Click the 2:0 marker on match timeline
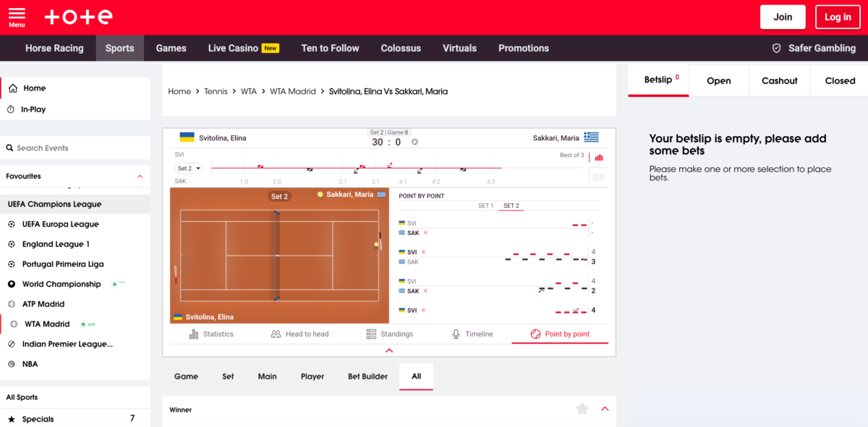868x427 pixels. pyautogui.click(x=277, y=182)
